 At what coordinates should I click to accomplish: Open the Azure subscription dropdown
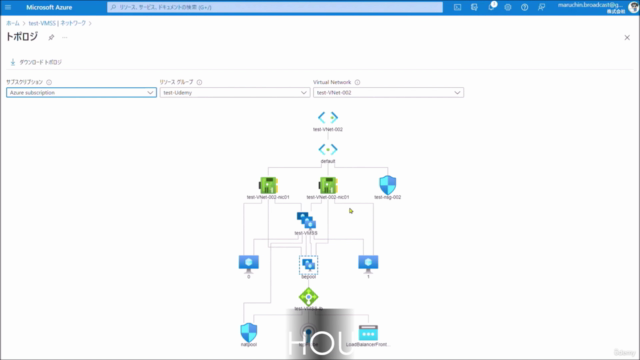pyautogui.click(x=81, y=93)
